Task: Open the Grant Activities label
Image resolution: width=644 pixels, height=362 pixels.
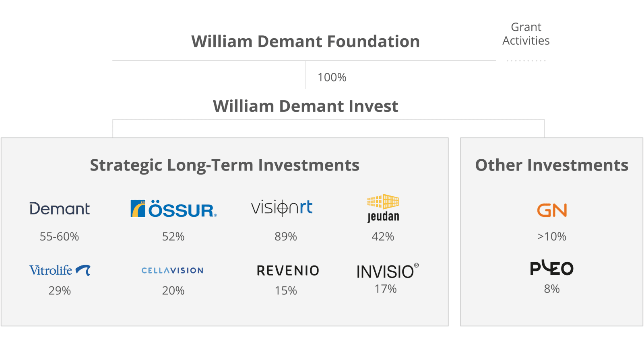Action: coord(526,34)
